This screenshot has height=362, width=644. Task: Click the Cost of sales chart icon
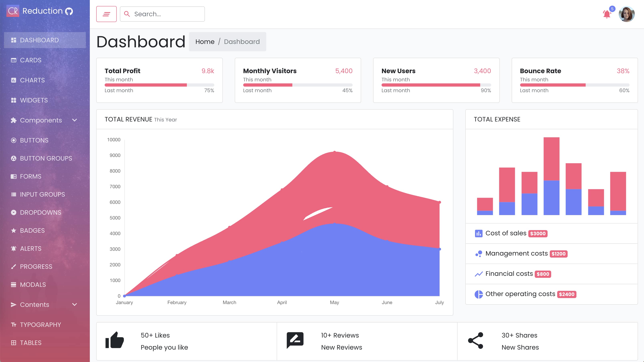(479, 234)
